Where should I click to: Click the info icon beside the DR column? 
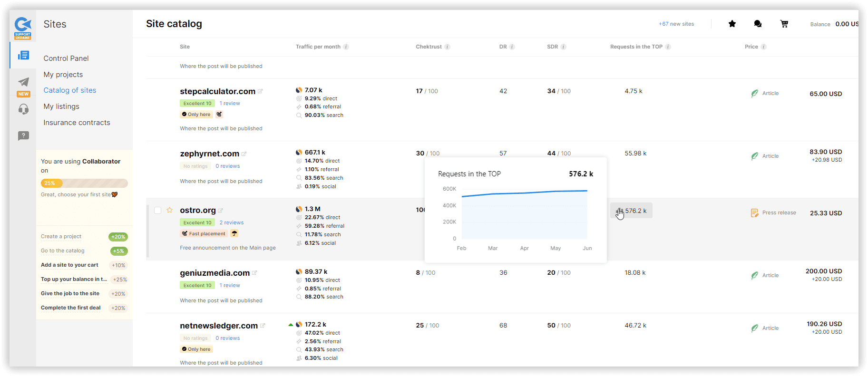512,47
